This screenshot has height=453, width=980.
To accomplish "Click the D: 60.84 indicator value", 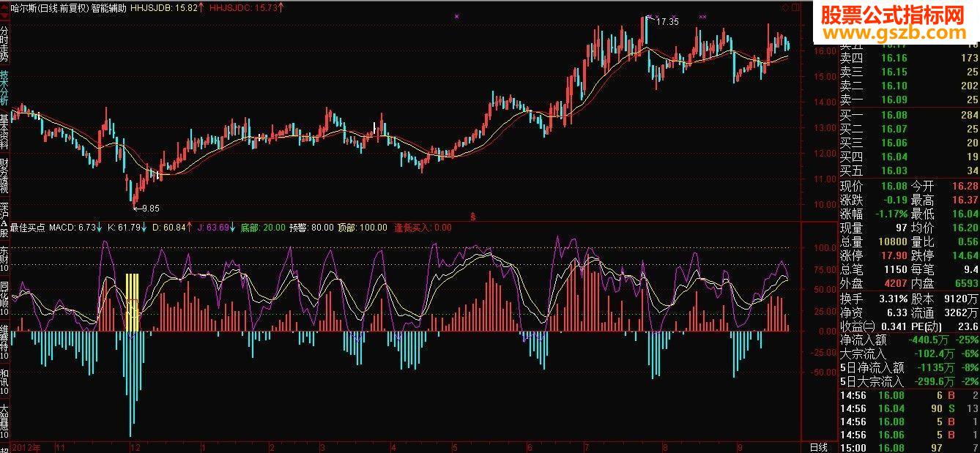I will click(170, 228).
